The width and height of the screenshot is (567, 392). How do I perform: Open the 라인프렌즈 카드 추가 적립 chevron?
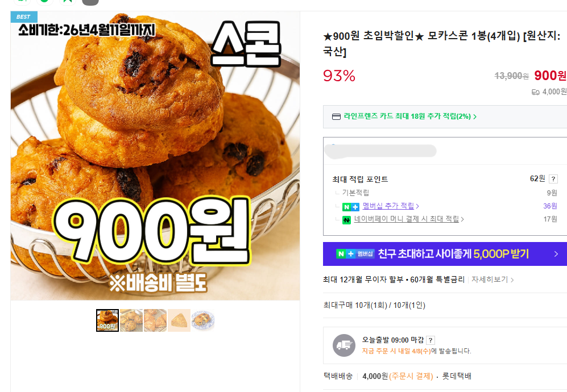click(475, 116)
